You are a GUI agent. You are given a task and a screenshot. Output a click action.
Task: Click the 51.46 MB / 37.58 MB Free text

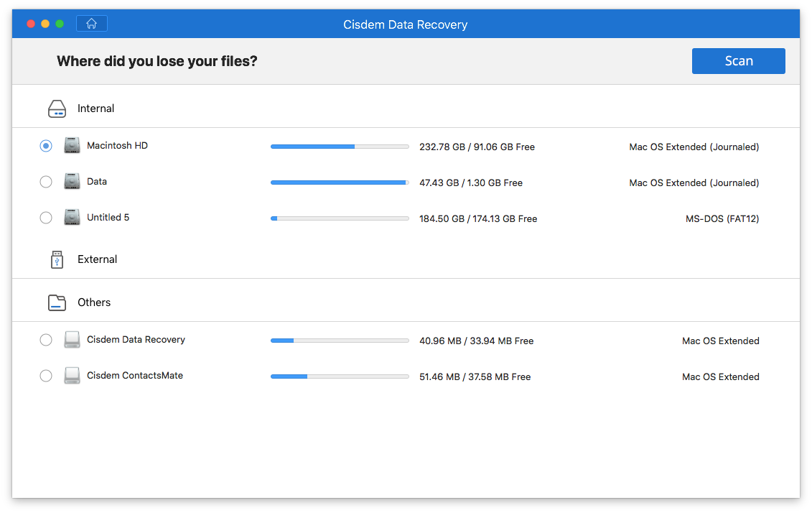point(475,377)
